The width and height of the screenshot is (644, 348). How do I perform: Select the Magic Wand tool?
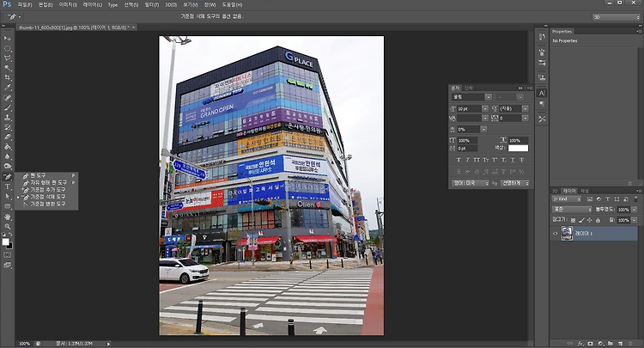coord(8,68)
